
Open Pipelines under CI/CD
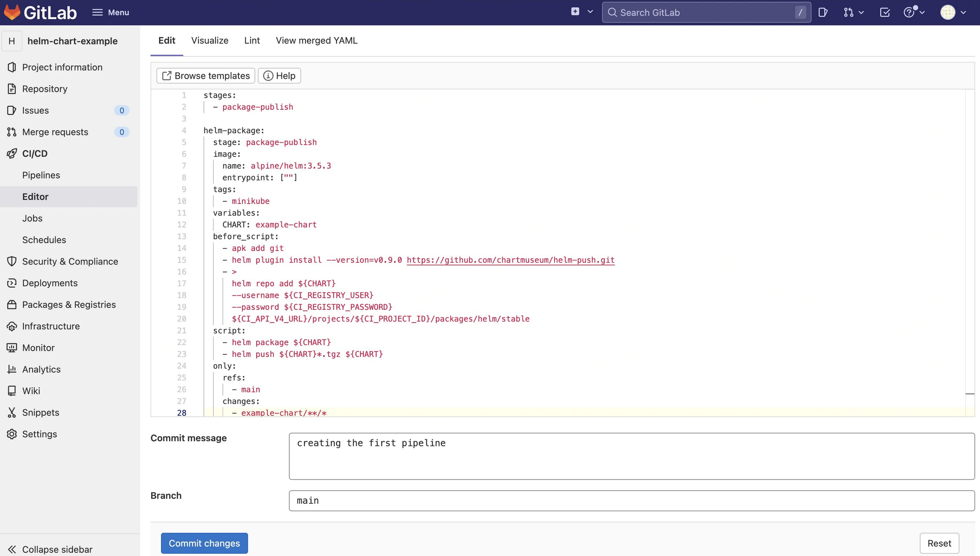click(41, 175)
